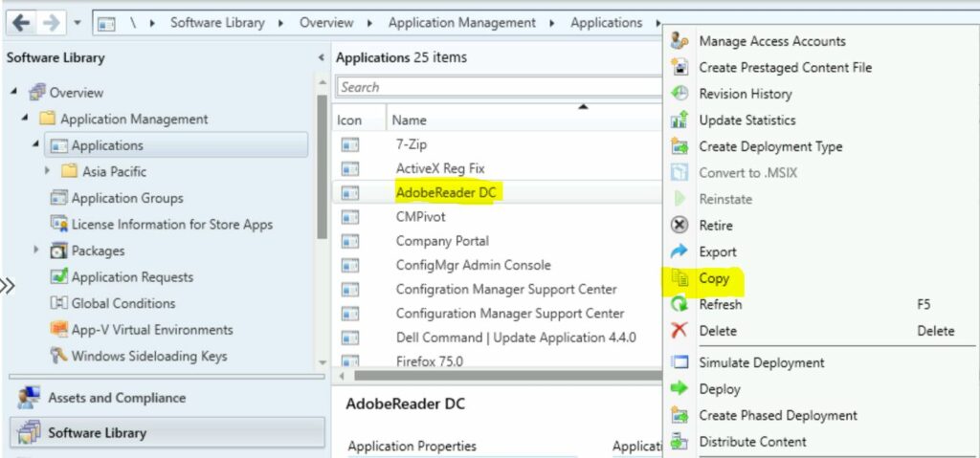
Task: Click the Update Statistics chart icon
Action: pos(679,120)
